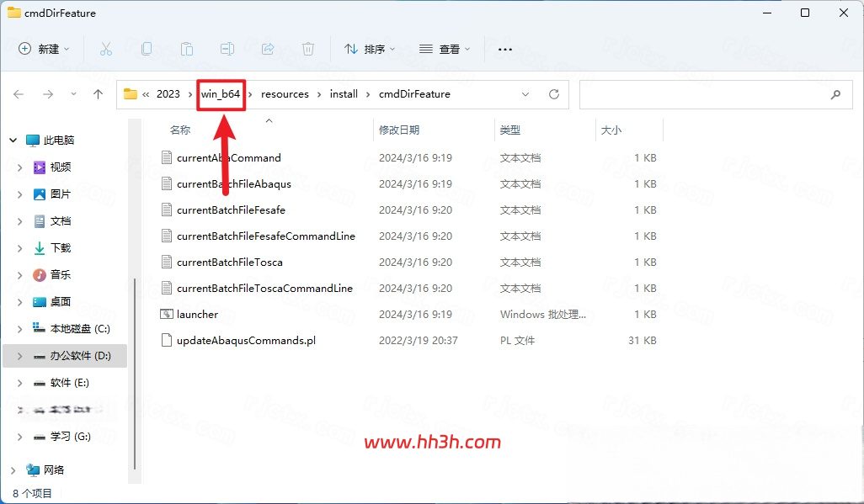Open address bar history dropdown
This screenshot has height=504, width=864.
(525, 94)
